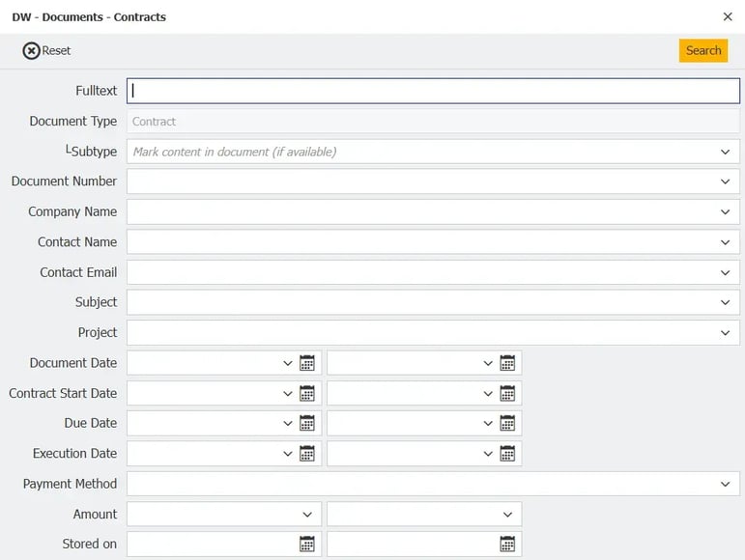Expand the Company Name dropdown arrow

[x=725, y=212]
